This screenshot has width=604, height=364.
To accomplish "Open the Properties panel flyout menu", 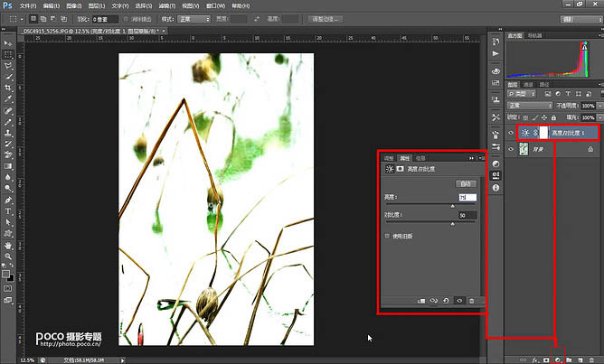I will pyautogui.click(x=481, y=158).
